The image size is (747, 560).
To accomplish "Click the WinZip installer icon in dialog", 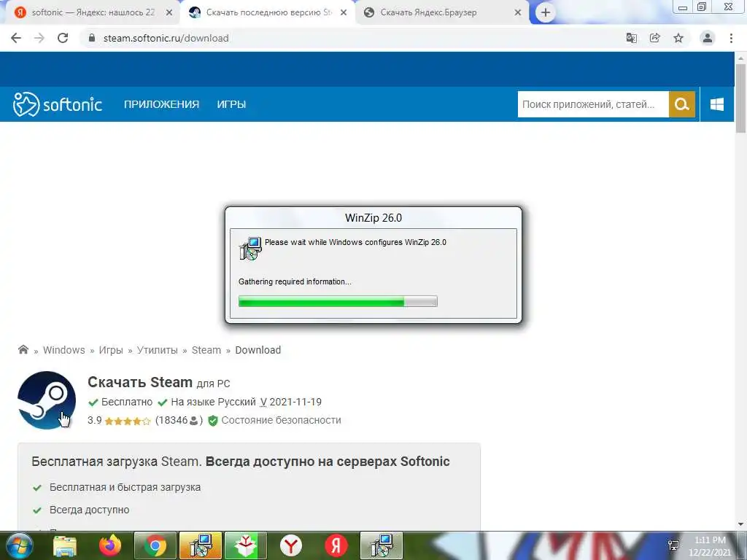I will click(x=251, y=248).
